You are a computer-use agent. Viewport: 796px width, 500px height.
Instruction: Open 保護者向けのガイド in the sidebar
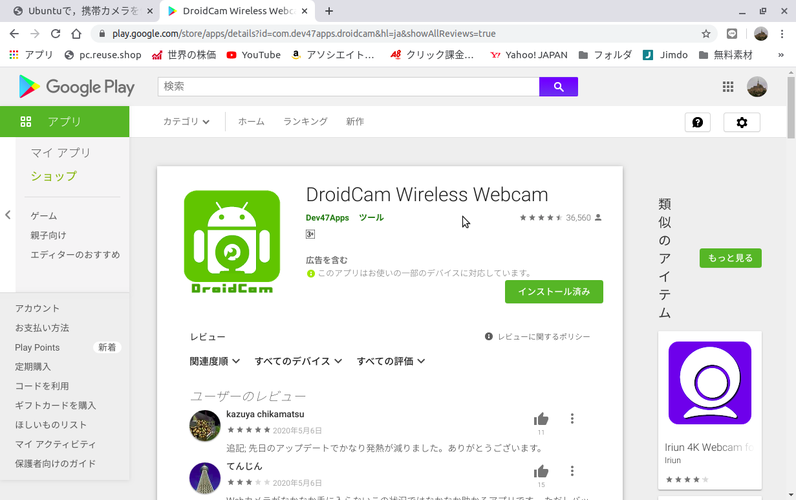click(x=55, y=463)
